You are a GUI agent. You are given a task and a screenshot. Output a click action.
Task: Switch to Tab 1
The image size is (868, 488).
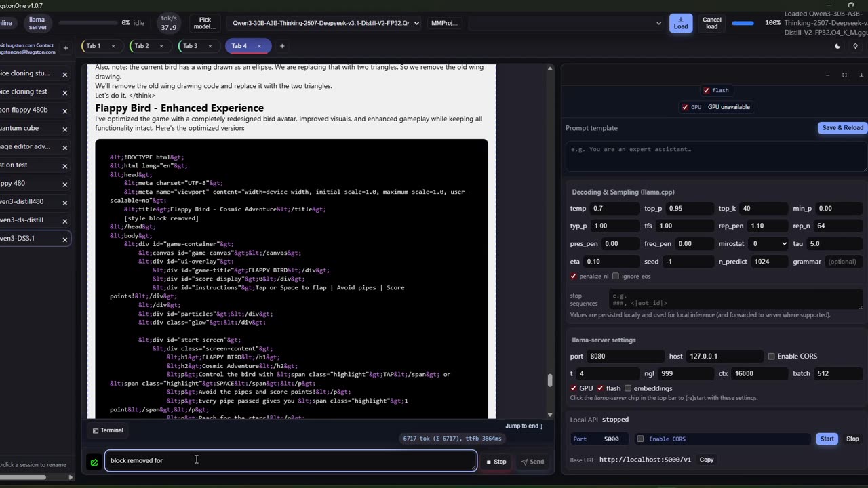click(94, 46)
